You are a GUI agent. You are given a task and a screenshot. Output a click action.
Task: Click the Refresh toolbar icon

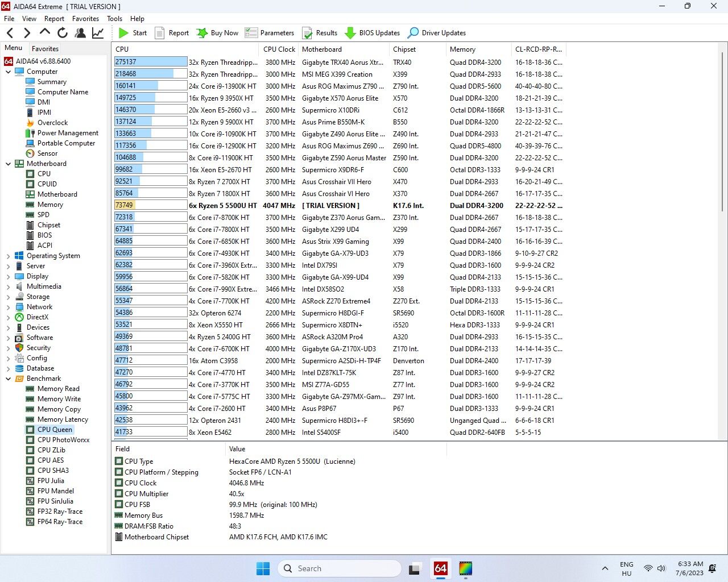(63, 33)
